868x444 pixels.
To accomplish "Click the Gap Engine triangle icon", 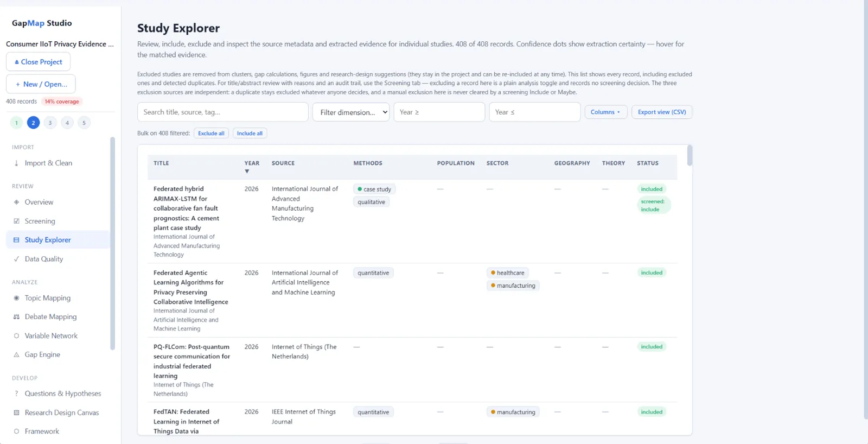I will (x=16, y=354).
